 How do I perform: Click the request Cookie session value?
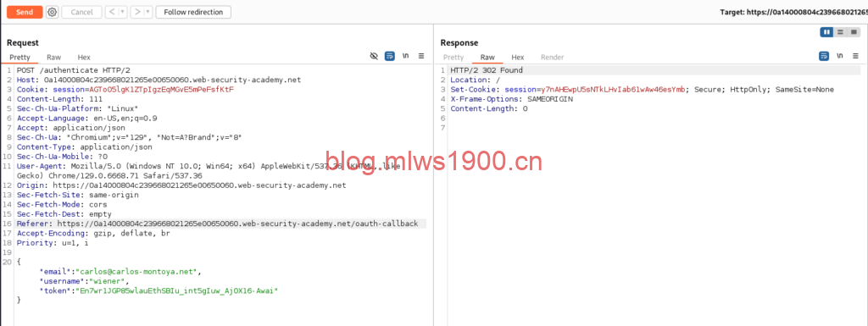coord(162,89)
